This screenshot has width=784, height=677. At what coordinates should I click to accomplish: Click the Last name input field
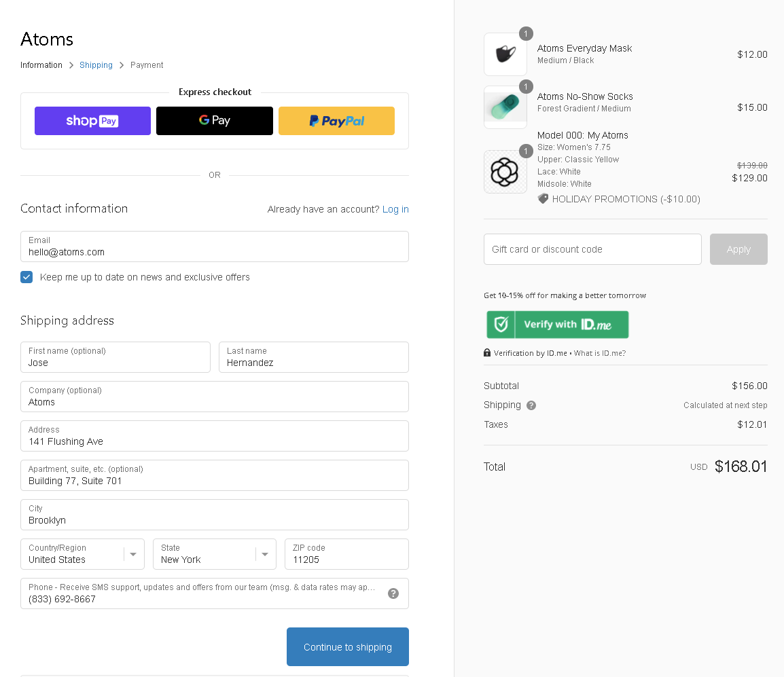click(314, 357)
